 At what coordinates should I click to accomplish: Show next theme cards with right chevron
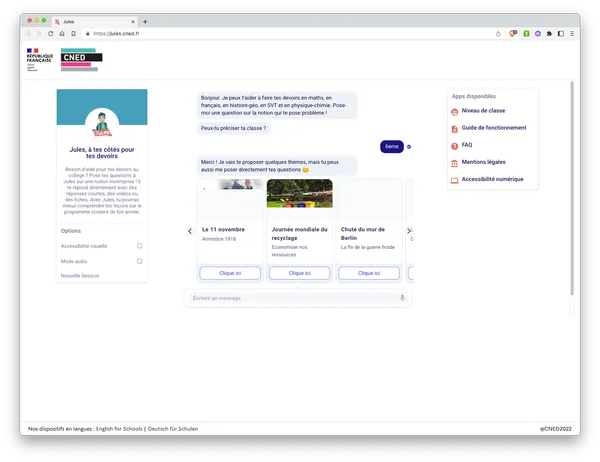coord(409,231)
